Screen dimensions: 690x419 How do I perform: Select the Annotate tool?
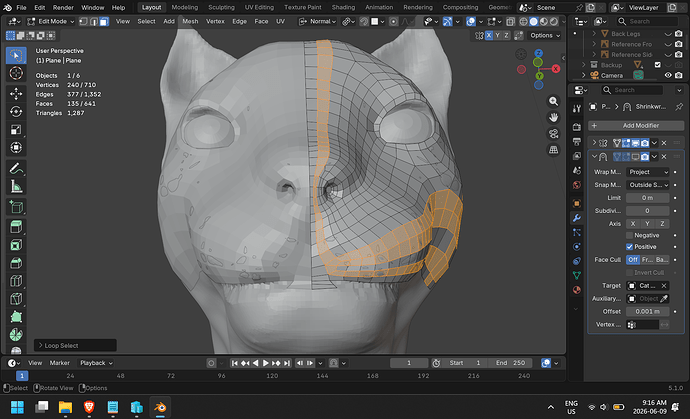(16, 169)
